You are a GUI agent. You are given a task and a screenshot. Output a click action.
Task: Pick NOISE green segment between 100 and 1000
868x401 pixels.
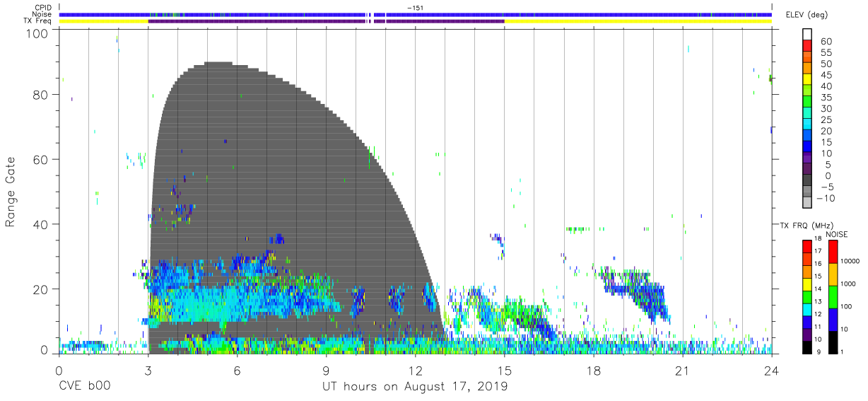[834, 296]
